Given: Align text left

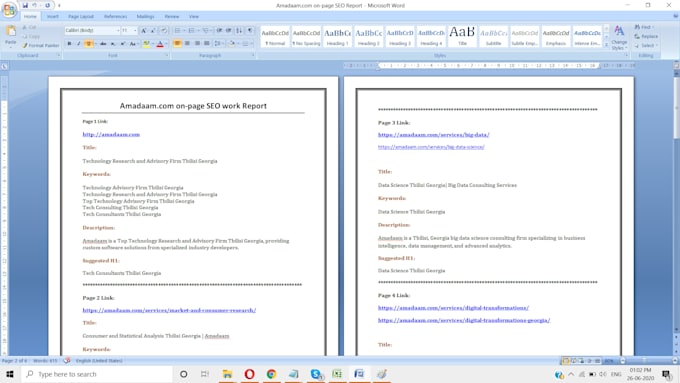Looking at the screenshot, I should click(177, 43).
